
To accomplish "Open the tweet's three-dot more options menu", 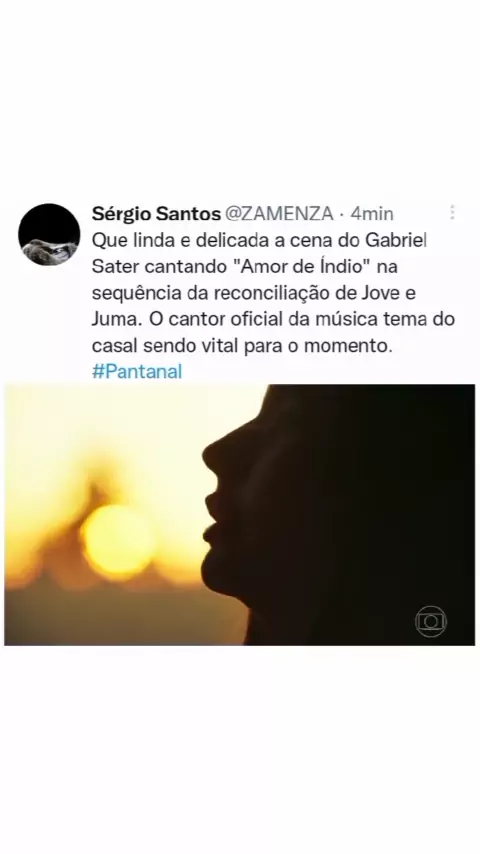I will click(x=452, y=212).
